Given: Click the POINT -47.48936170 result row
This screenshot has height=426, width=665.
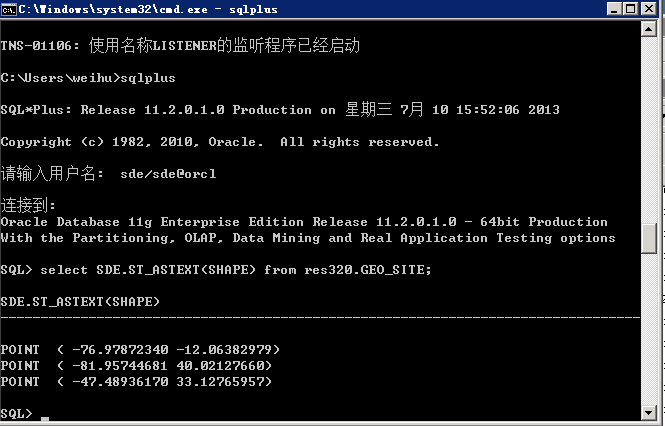Looking at the screenshot, I should (x=136, y=382).
